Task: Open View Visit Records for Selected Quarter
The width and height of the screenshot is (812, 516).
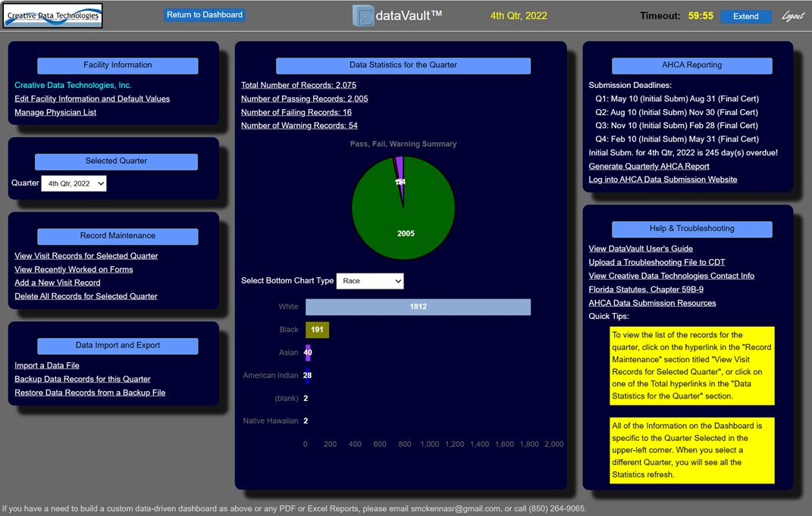Action: [x=86, y=256]
